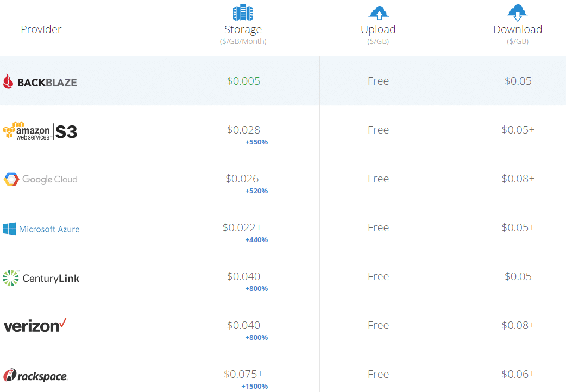The width and height of the screenshot is (566, 392).
Task: Click the CenturyLink starburst logo
Action: [x=11, y=278]
